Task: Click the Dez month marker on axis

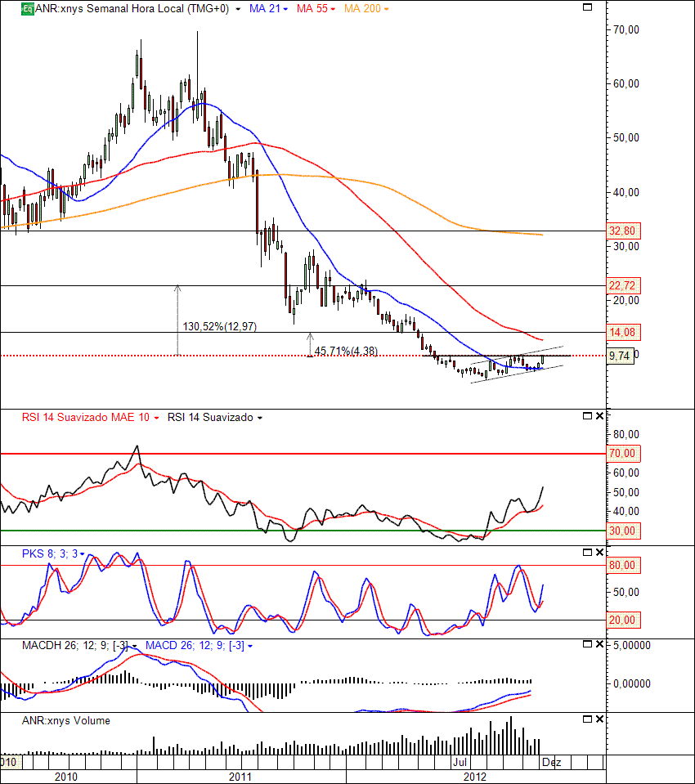Action: (x=551, y=763)
